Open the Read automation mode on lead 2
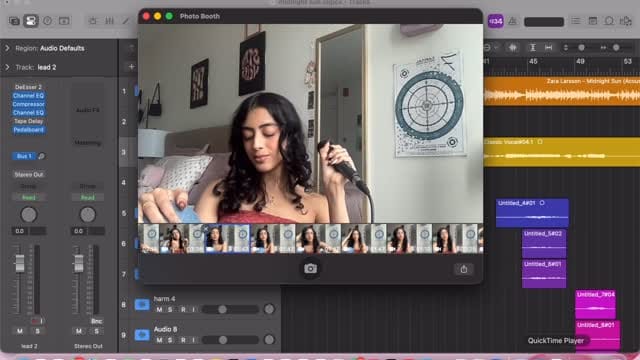640x360 pixels. (29, 198)
